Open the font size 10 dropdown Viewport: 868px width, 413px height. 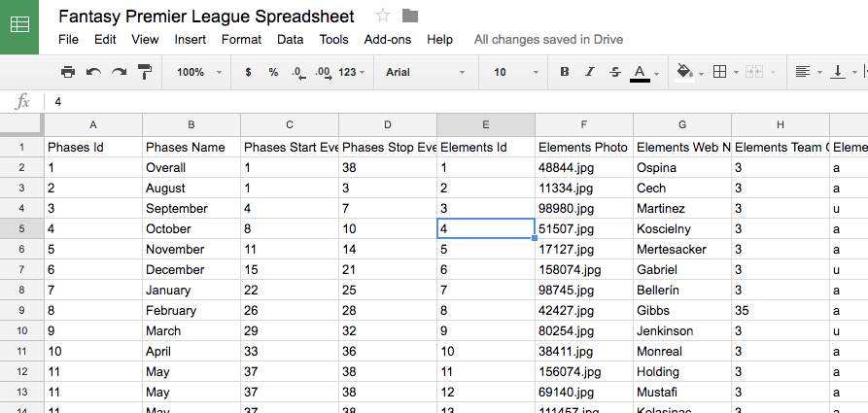(x=516, y=72)
